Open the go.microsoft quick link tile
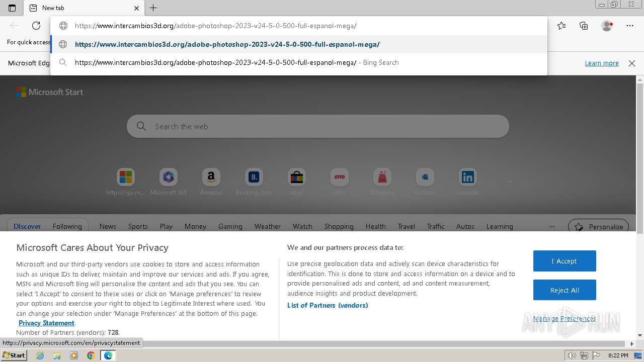Viewport: 644px width, 362px height. click(x=126, y=182)
